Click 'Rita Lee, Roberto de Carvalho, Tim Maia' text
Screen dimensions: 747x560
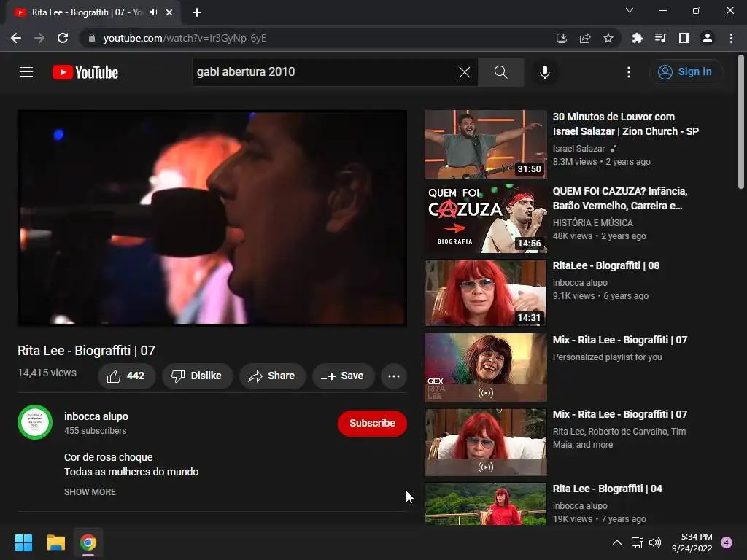[x=619, y=438]
